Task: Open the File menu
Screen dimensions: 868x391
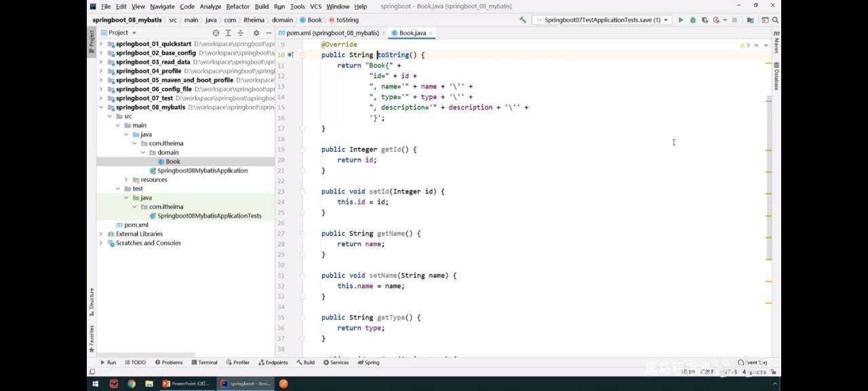Action: (x=106, y=6)
